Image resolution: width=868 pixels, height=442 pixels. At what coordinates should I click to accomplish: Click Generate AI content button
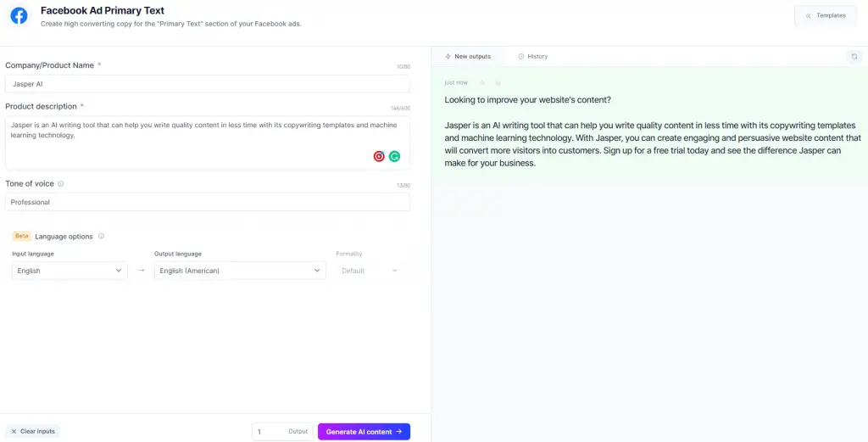pos(364,432)
